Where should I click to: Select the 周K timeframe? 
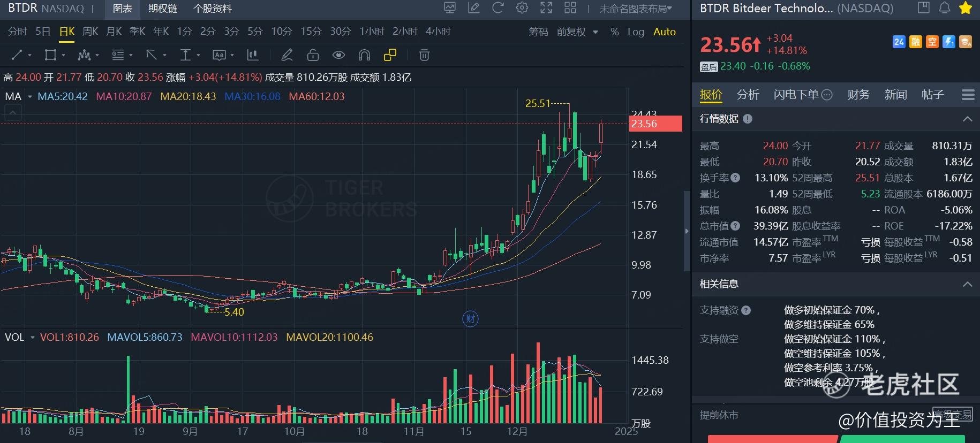(90, 32)
